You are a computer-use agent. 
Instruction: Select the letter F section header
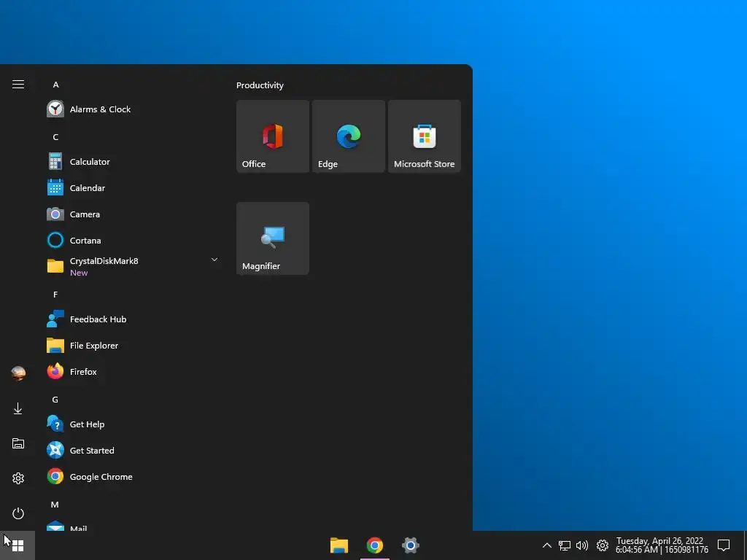(55, 295)
